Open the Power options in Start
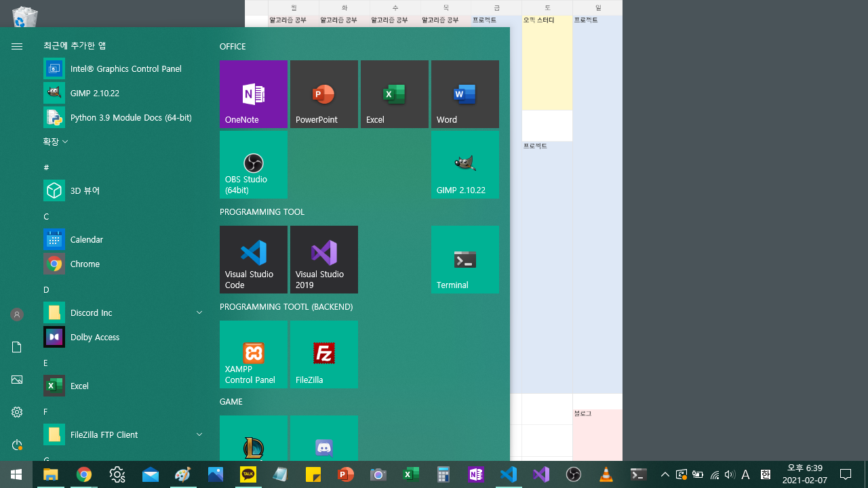The image size is (868, 488). [x=17, y=445]
